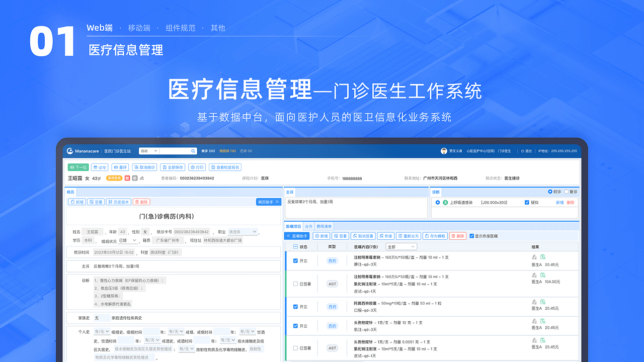
Task: Click 取消接诊 cancel reception button
Action: tap(145, 167)
